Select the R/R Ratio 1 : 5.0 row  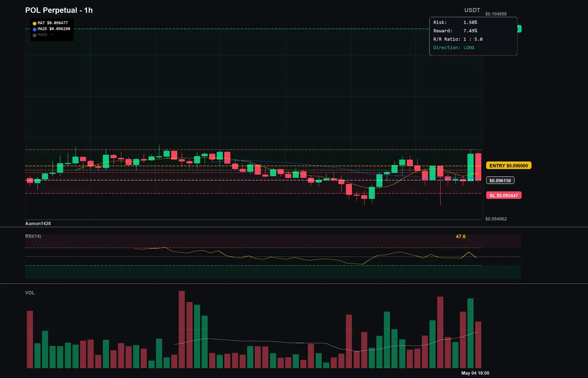click(x=458, y=39)
